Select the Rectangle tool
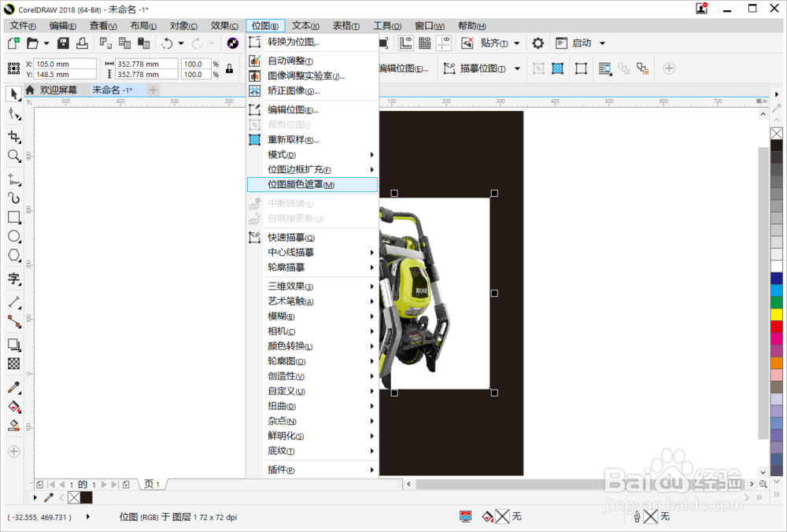 pyautogui.click(x=14, y=217)
